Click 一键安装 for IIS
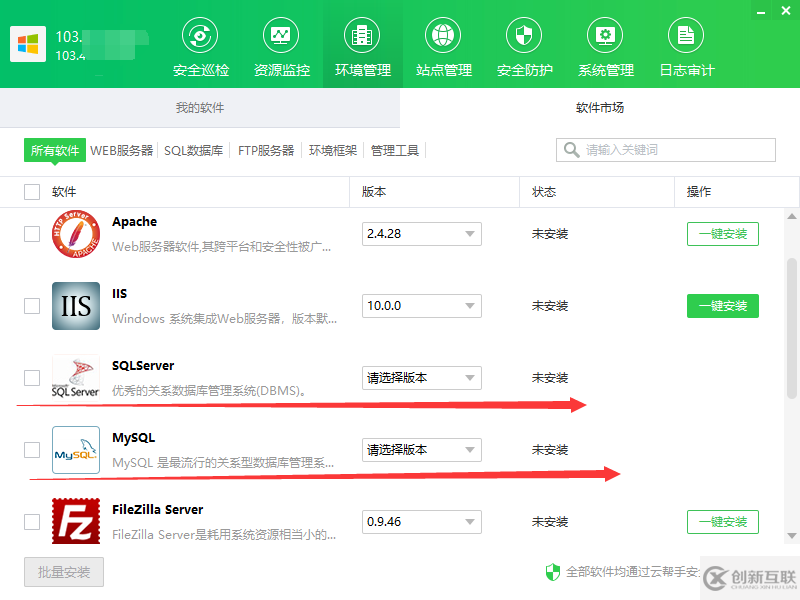Screen dimensions: 800x600 coord(722,306)
